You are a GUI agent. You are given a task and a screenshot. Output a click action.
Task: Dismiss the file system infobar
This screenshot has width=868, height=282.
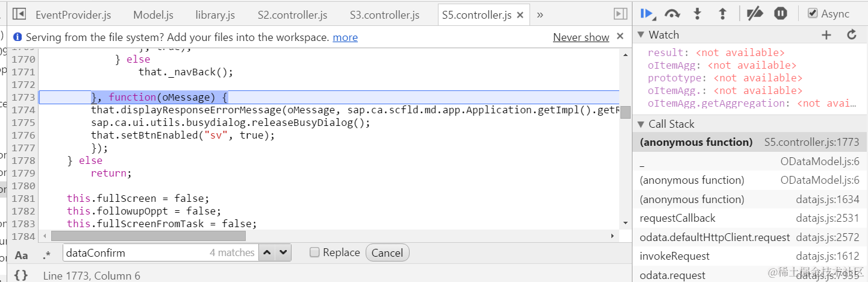point(620,37)
